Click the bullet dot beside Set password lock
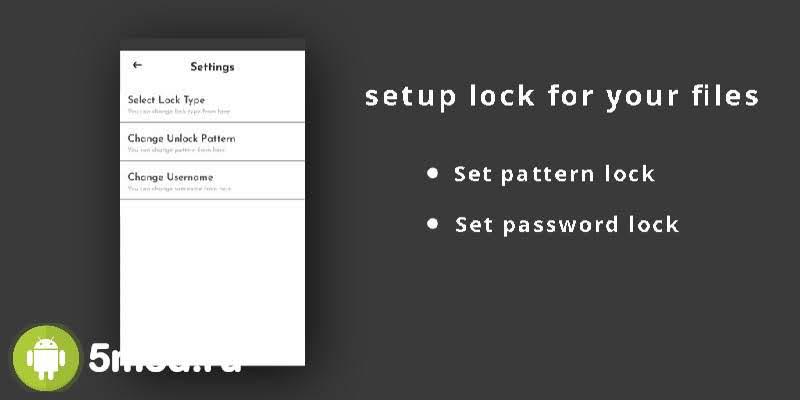The height and width of the screenshot is (400, 800). tap(432, 223)
